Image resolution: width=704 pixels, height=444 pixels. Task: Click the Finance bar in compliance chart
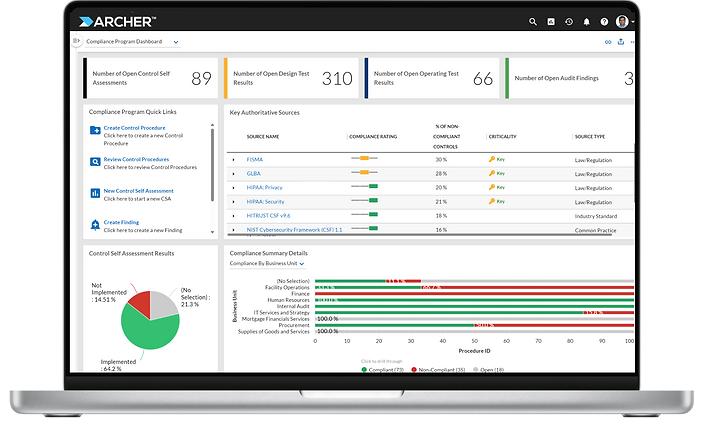point(474,294)
